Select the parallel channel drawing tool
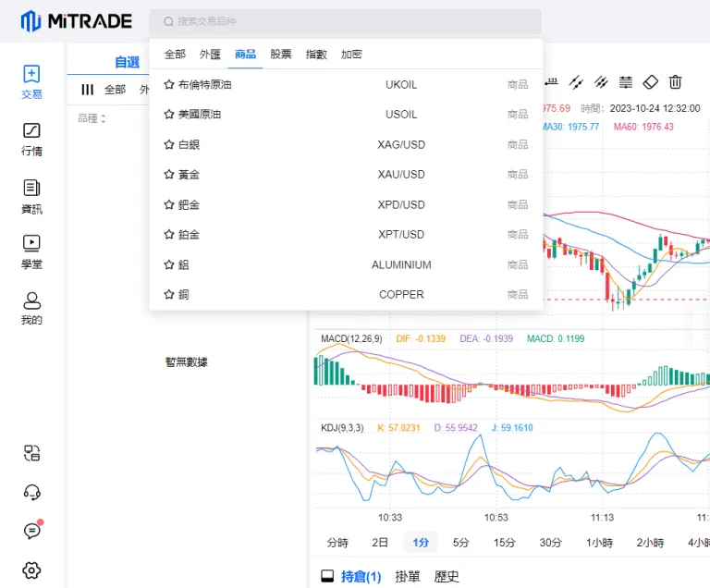This screenshot has height=588, width=710. [x=601, y=82]
